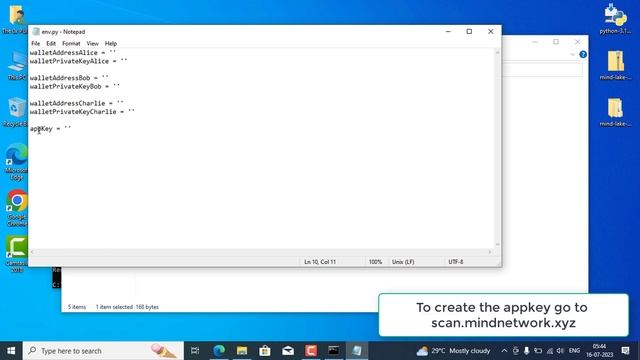The height and width of the screenshot is (360, 640).
Task: Open the Help menu in Notepad
Action: click(111, 43)
